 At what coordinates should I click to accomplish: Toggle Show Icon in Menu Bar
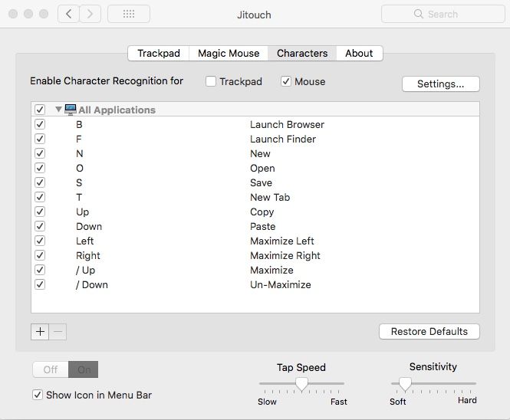38,395
